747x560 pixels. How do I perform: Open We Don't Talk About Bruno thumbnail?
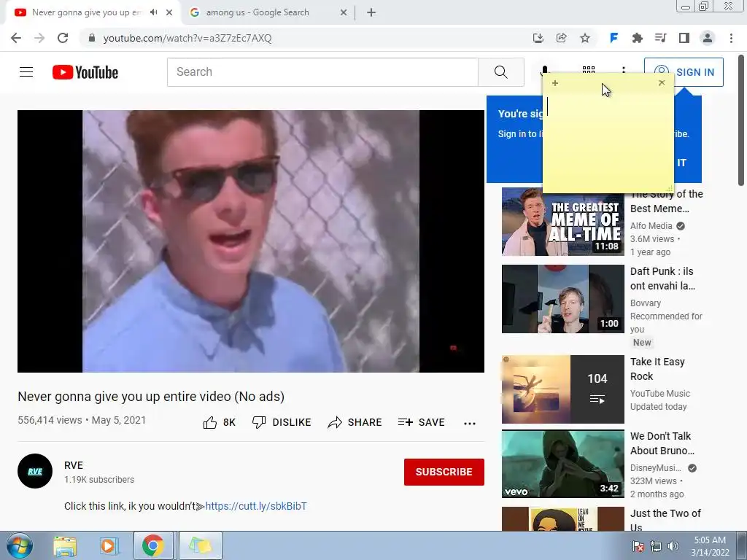click(x=562, y=464)
